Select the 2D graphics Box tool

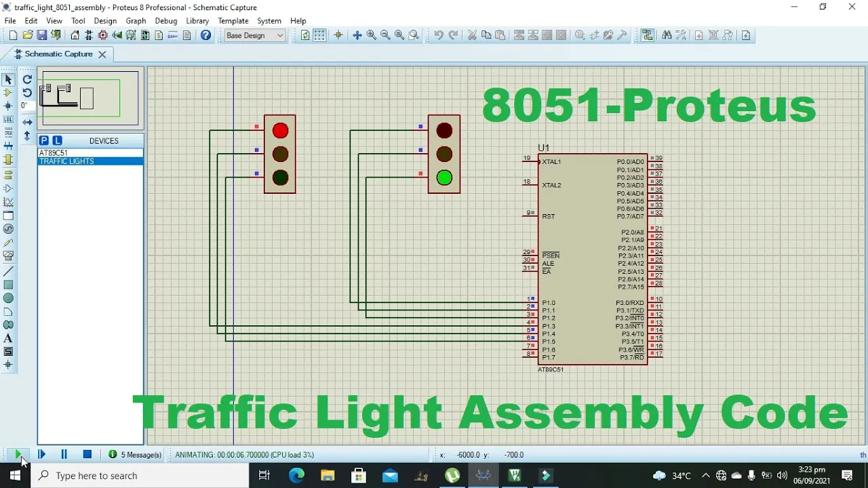click(x=8, y=285)
